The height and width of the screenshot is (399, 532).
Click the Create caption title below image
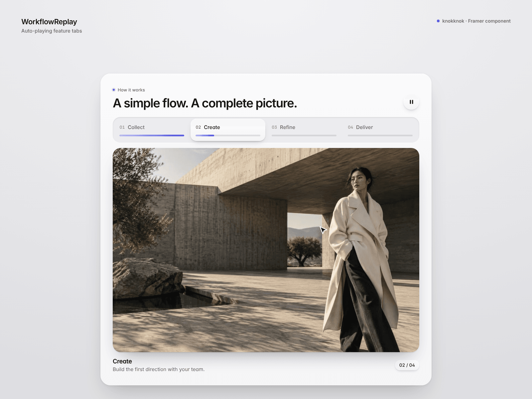pos(122,361)
